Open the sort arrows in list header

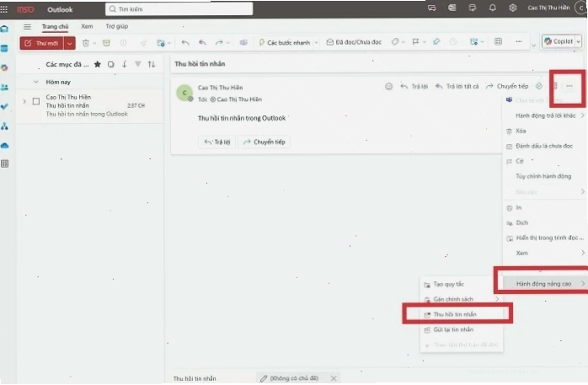point(152,65)
